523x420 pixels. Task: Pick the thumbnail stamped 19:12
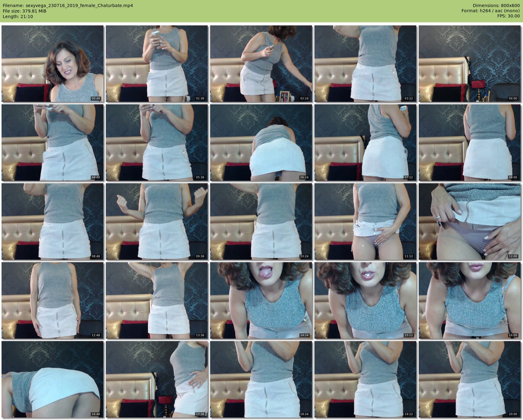tap(365, 379)
